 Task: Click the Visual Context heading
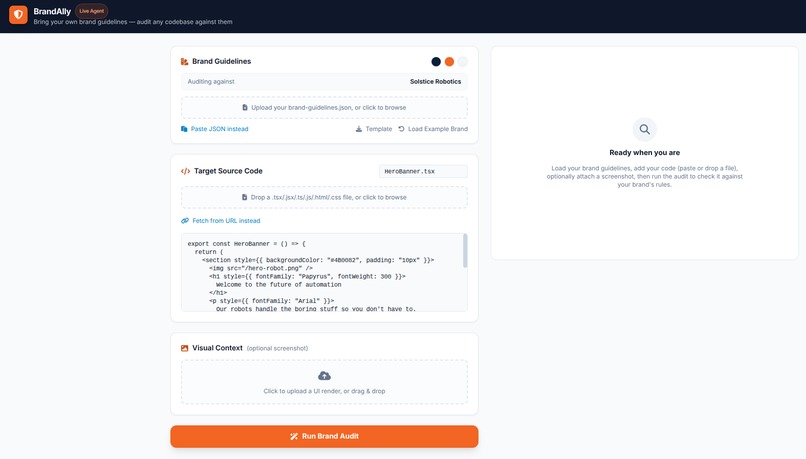tap(217, 348)
